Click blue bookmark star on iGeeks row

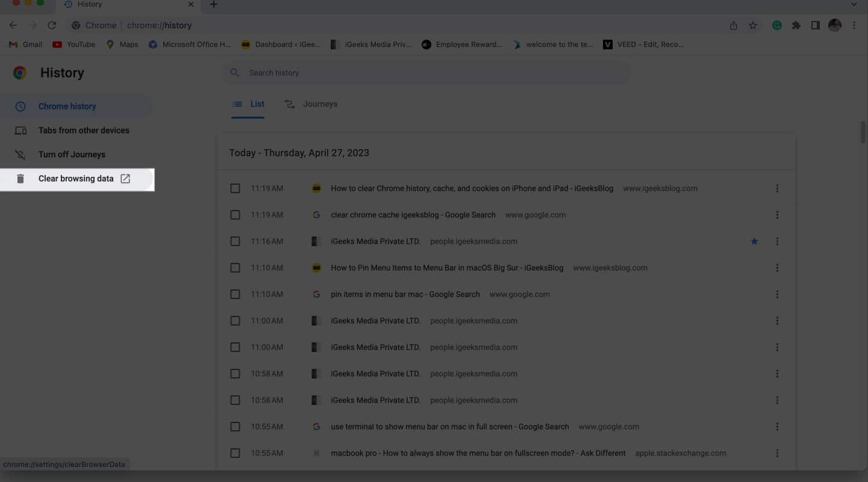(754, 241)
